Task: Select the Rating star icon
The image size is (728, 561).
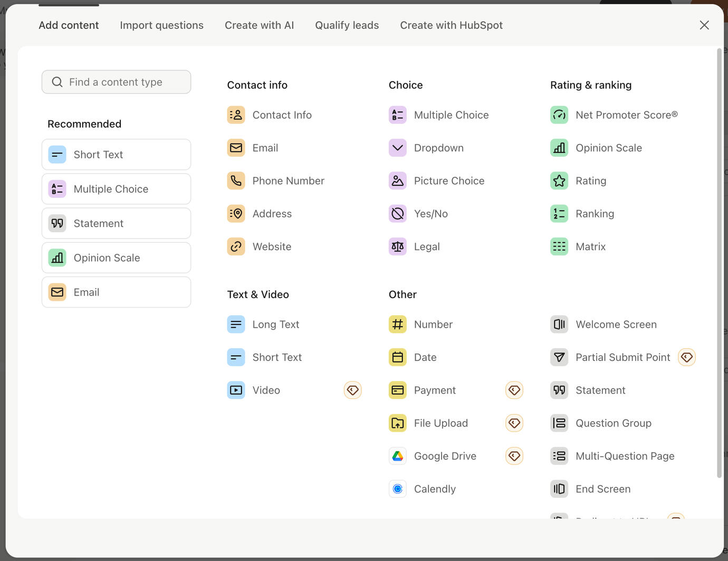Action: pyautogui.click(x=559, y=181)
